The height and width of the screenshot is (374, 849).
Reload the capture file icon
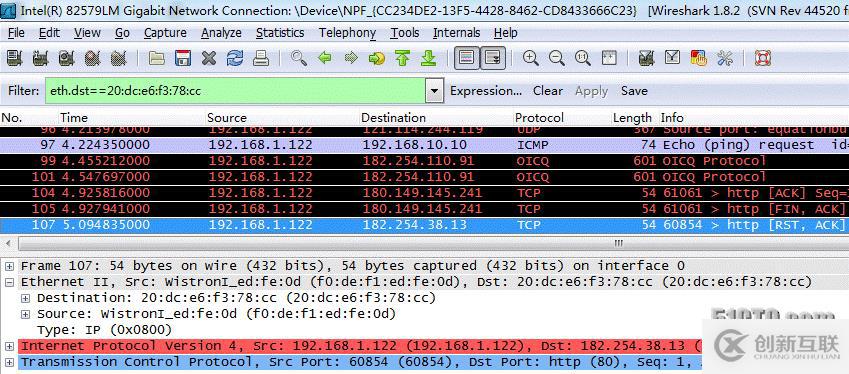pos(235,58)
